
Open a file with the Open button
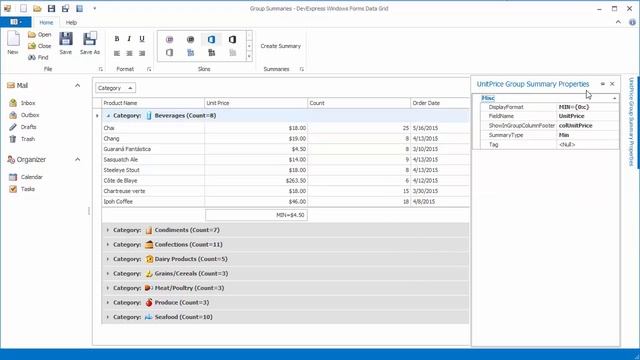pyautogui.click(x=40, y=35)
